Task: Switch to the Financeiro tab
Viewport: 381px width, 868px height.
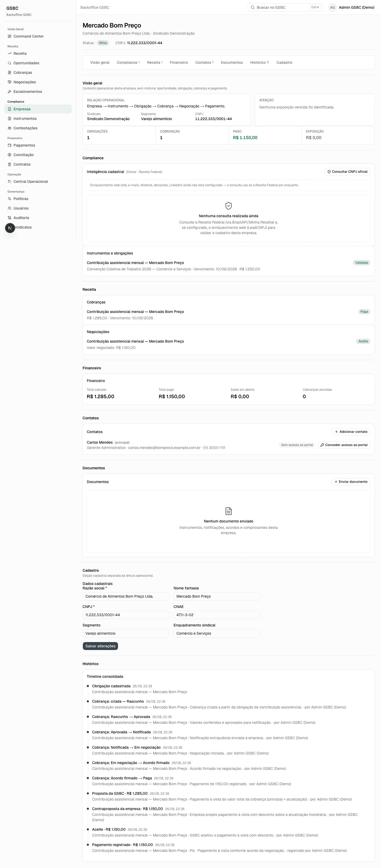Action: point(179,63)
